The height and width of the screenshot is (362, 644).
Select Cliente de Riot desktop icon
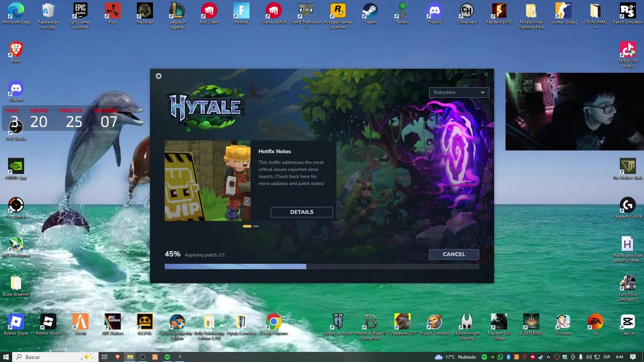(x=274, y=14)
